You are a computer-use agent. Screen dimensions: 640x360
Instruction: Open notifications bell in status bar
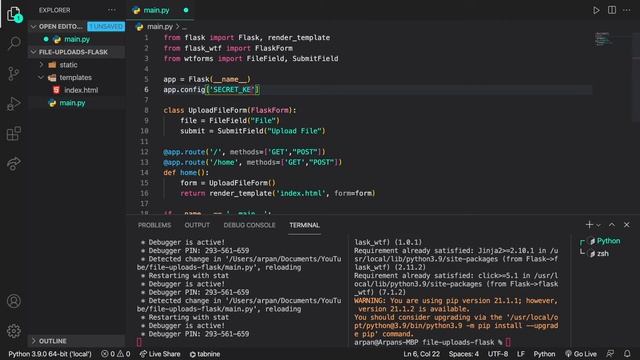point(627,354)
